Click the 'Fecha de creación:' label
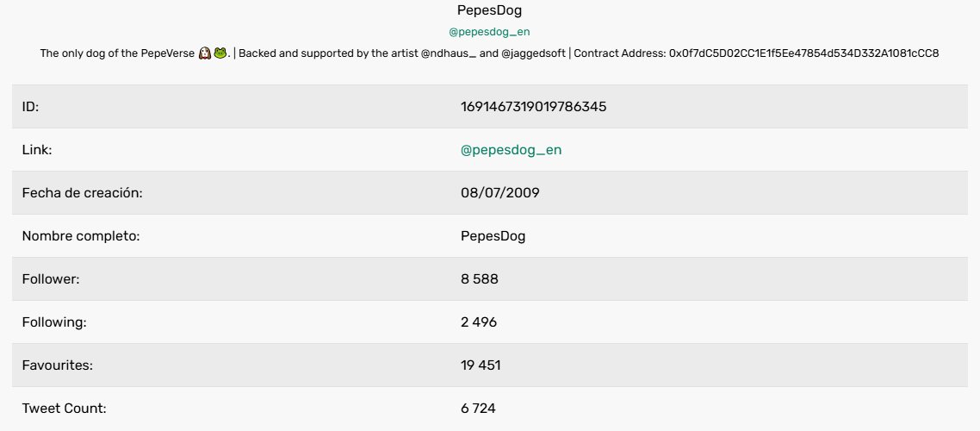The height and width of the screenshot is (431, 980). tap(83, 193)
